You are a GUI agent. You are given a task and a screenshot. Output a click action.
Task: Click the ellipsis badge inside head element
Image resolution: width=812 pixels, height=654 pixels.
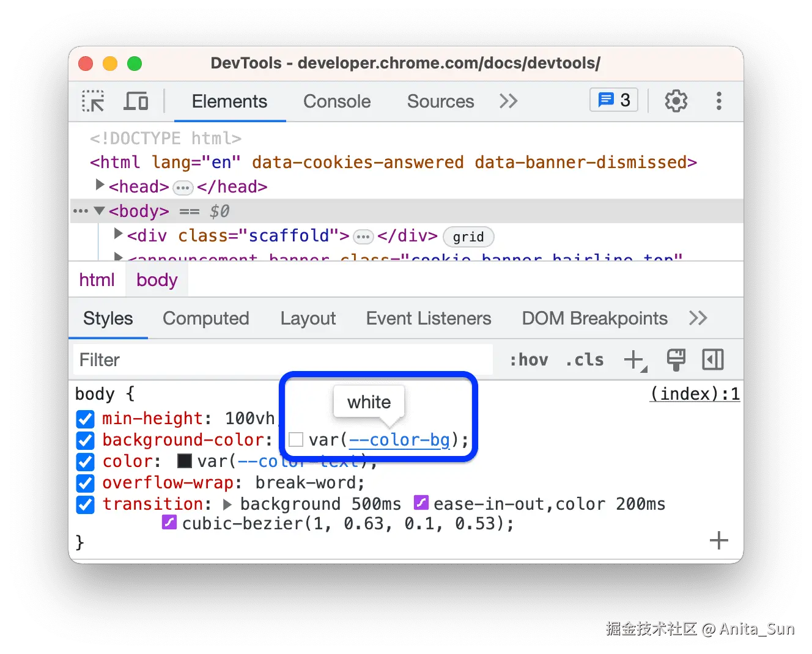pos(183,188)
